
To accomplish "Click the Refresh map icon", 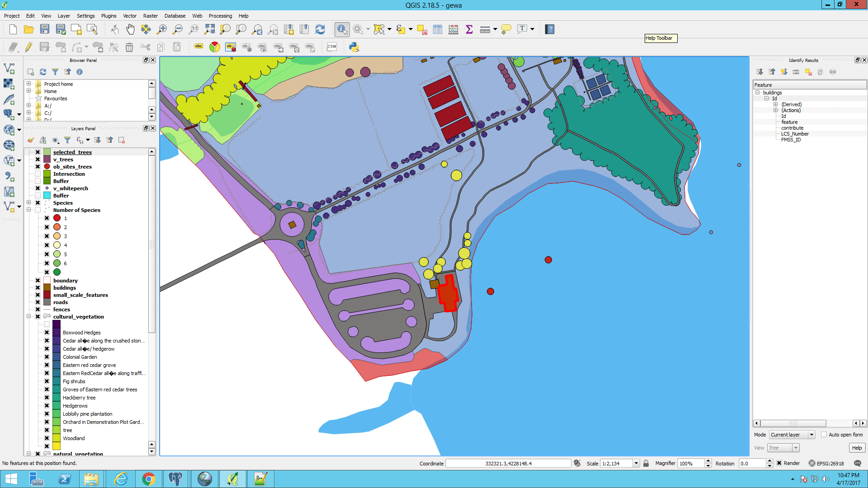I will (x=320, y=29).
